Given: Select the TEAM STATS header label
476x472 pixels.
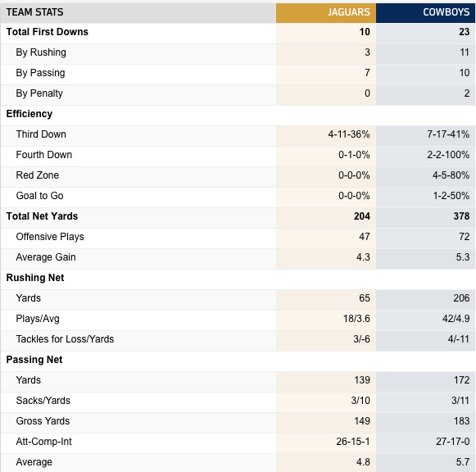Looking at the screenshot, I should (34, 12).
